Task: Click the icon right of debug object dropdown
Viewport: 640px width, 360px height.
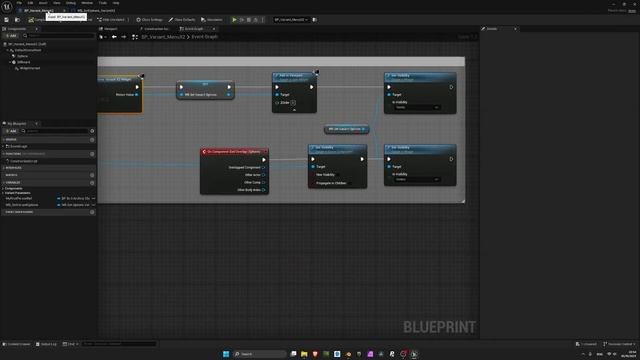Action: pos(315,20)
